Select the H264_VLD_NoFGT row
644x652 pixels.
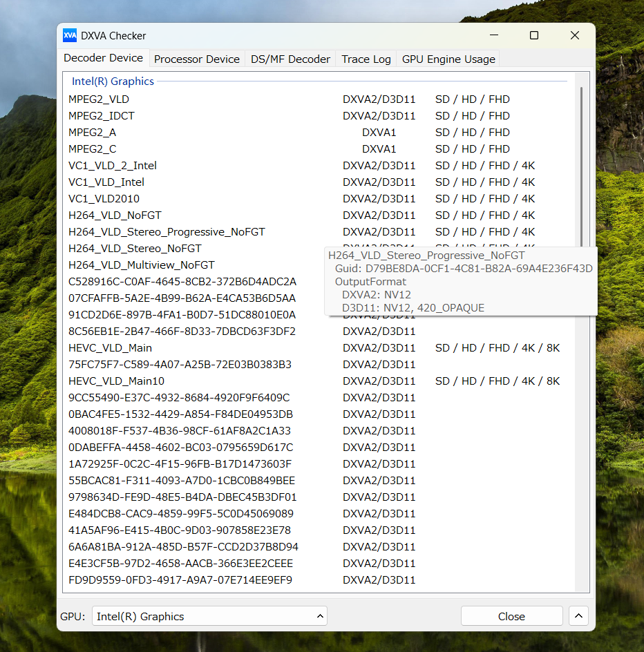pos(319,215)
